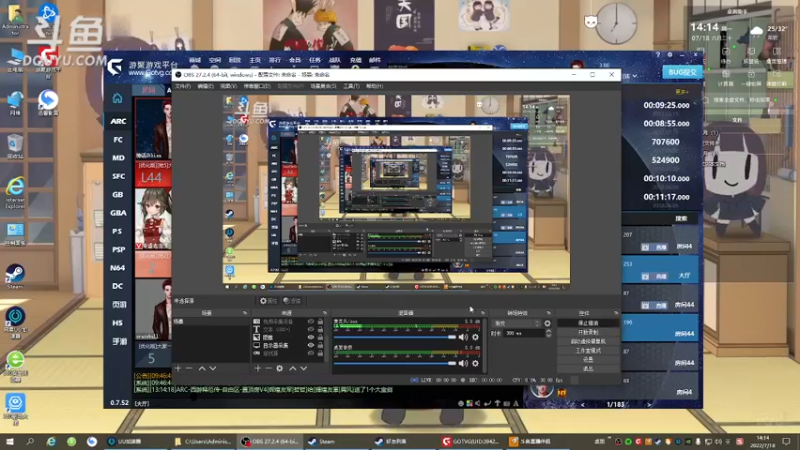Go to next page of GOTVG room list
This screenshot has height=450, width=800.
pos(649,405)
